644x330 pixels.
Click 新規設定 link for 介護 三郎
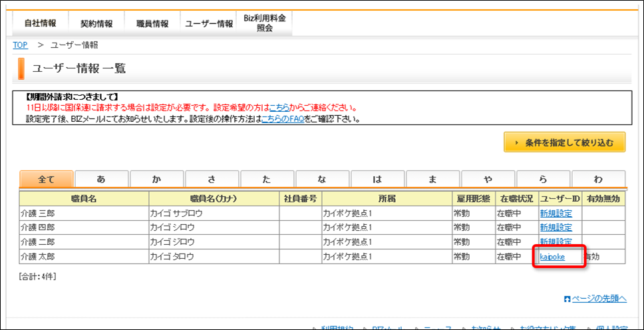pos(556,214)
